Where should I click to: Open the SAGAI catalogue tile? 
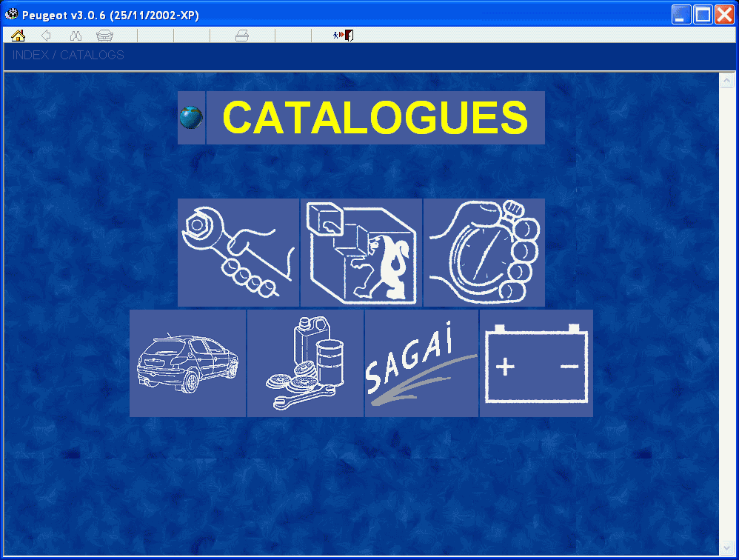click(422, 364)
